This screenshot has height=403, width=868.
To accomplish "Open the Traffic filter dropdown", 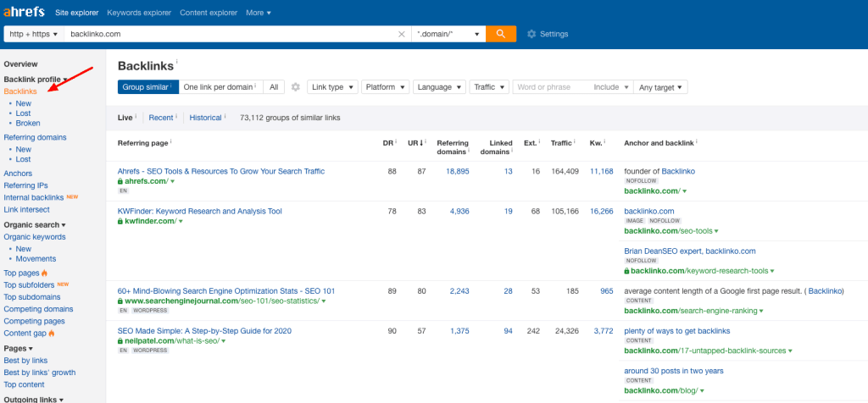I will coord(489,87).
